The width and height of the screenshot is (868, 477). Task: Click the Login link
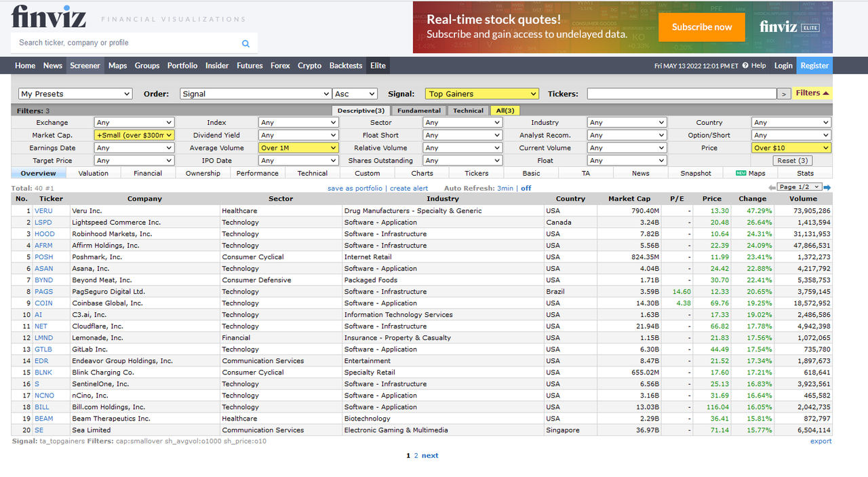pos(783,66)
